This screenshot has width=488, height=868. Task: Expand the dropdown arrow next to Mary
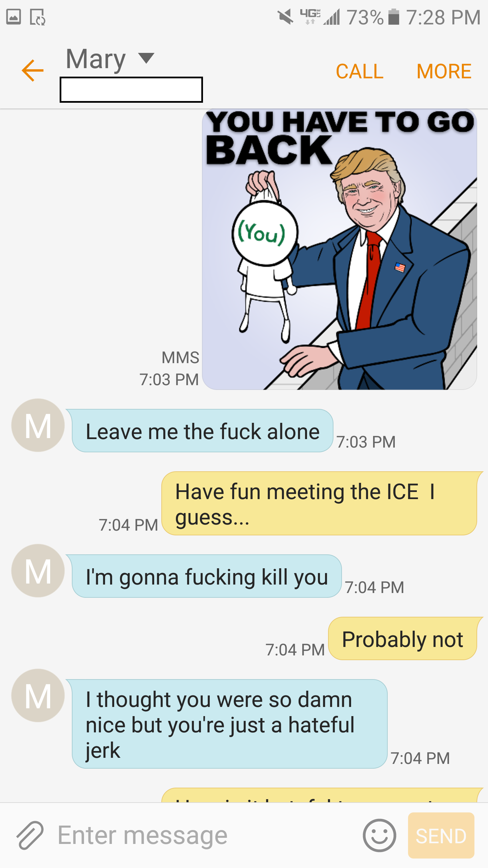[x=146, y=58]
